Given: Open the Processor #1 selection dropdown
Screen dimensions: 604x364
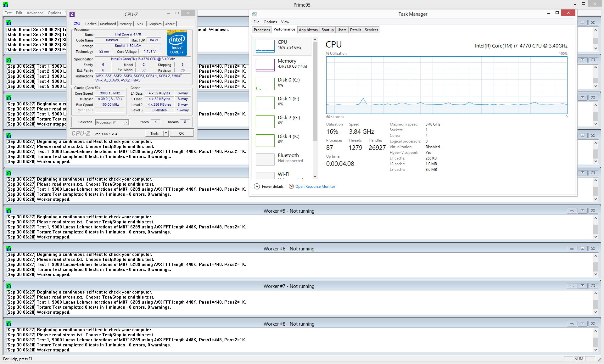Looking at the screenshot, I should pyautogui.click(x=126, y=122).
